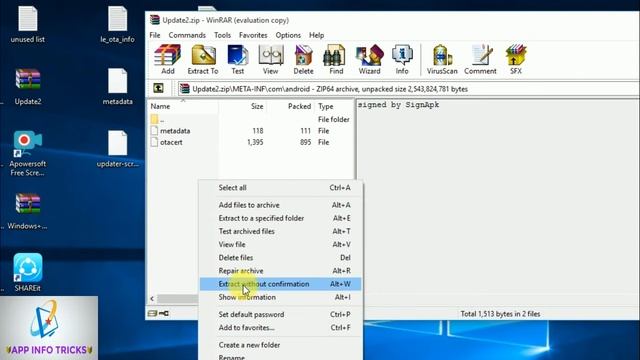Click the SFX toolbar icon
The image size is (640, 360).
coord(516,60)
